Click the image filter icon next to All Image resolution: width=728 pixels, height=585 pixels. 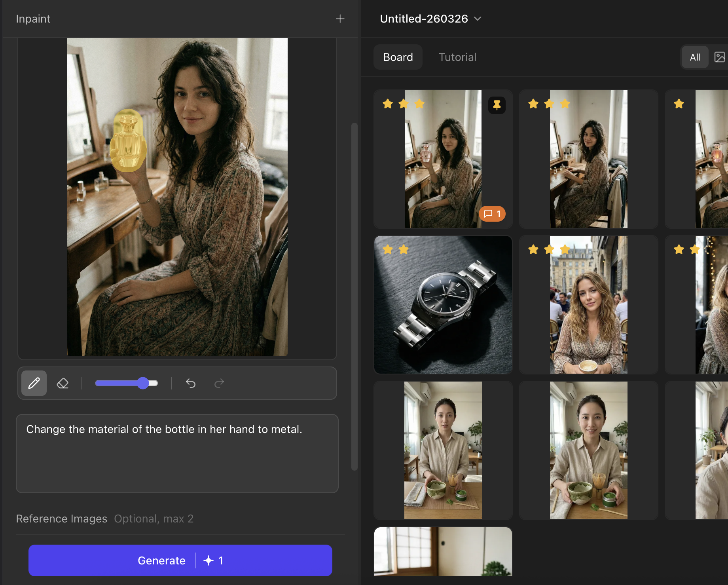click(719, 57)
